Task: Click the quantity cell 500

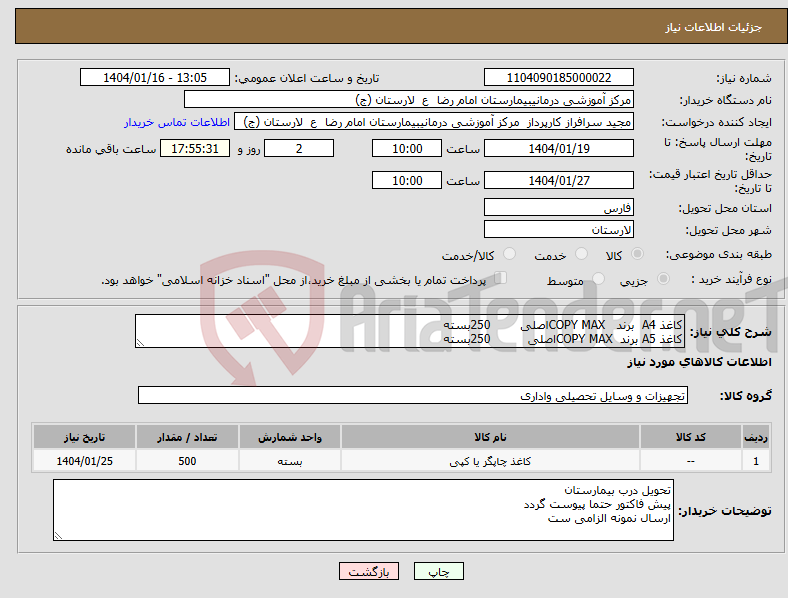Action: 187,461
